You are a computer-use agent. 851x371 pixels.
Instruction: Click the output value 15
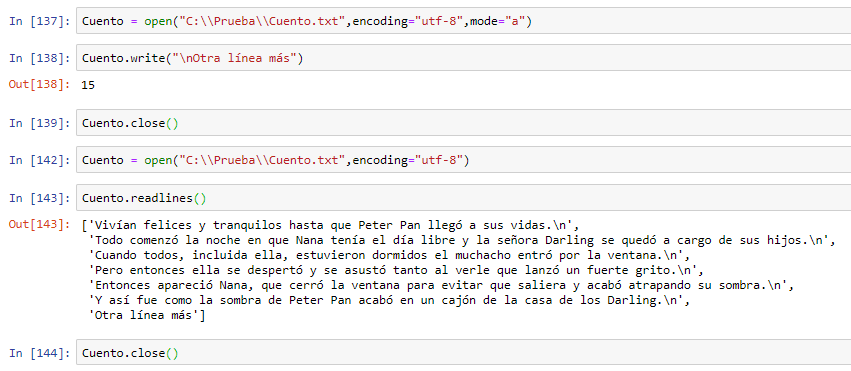coord(88,85)
